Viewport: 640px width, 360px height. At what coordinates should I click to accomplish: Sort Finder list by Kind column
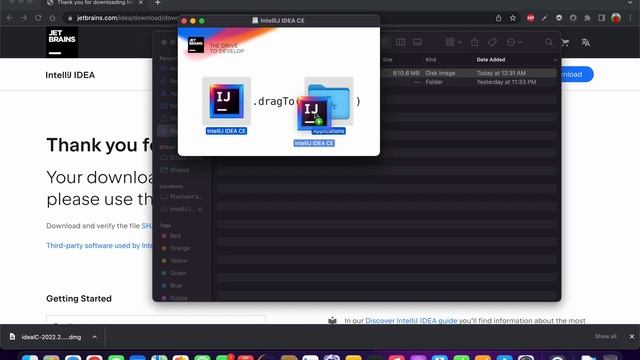[x=431, y=60]
